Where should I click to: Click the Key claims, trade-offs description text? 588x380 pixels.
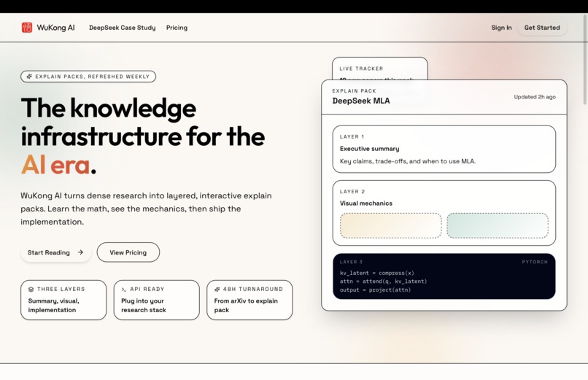click(x=408, y=161)
